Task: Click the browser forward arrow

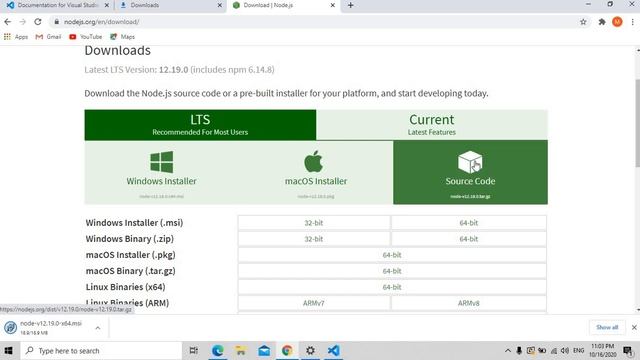Action: click(23, 22)
